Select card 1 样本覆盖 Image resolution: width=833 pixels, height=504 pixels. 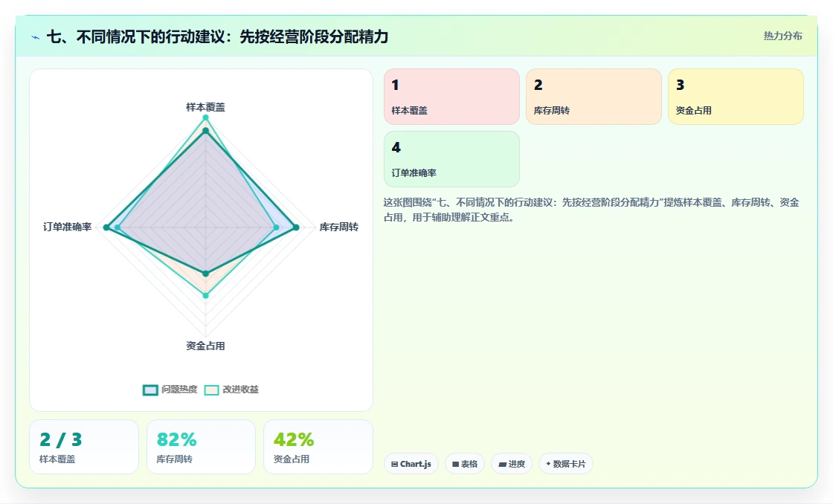[x=451, y=97]
